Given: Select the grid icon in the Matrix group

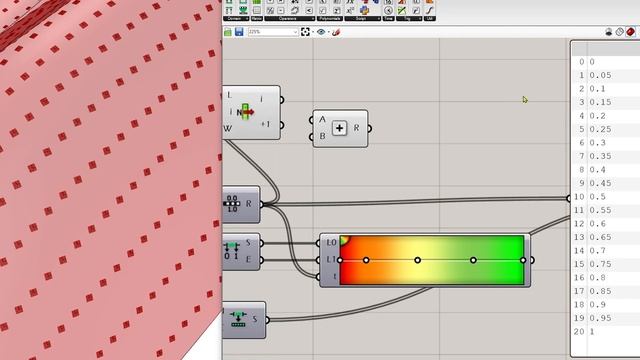Looking at the screenshot, I should click(257, 10).
